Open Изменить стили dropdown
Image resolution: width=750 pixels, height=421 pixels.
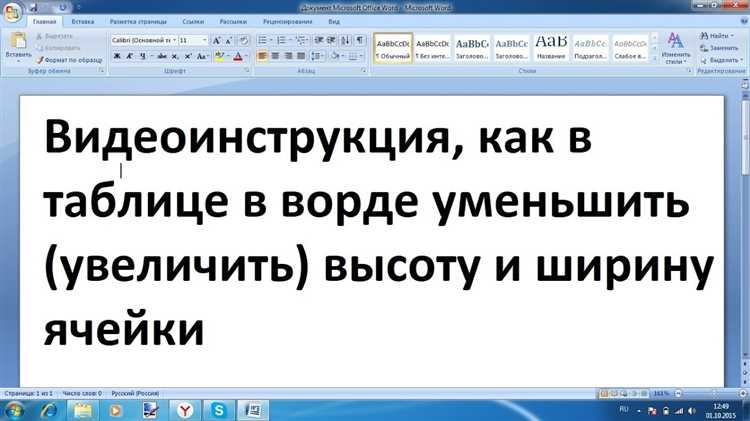click(675, 48)
